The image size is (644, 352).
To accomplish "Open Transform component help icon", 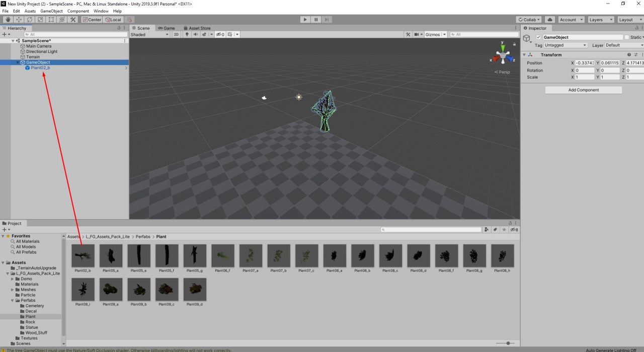I will click(629, 55).
